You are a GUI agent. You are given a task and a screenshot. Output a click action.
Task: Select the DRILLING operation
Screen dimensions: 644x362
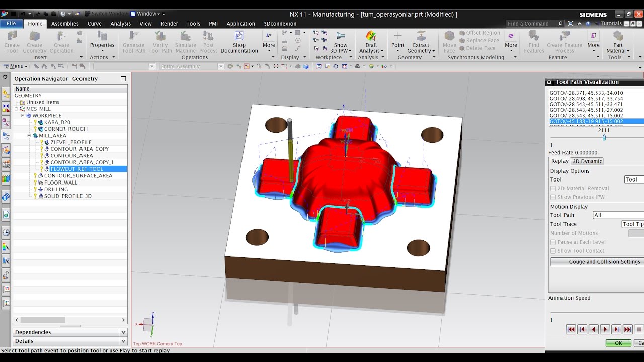click(x=56, y=190)
